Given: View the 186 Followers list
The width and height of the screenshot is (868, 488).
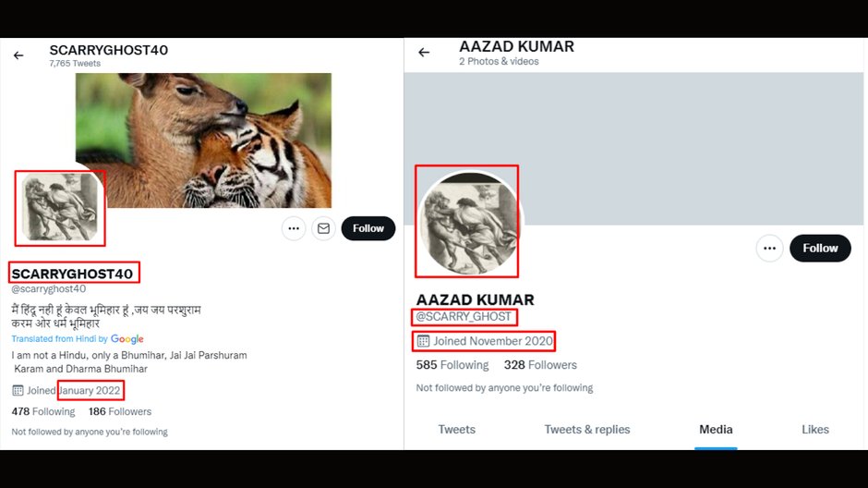Looking at the screenshot, I should (x=120, y=411).
